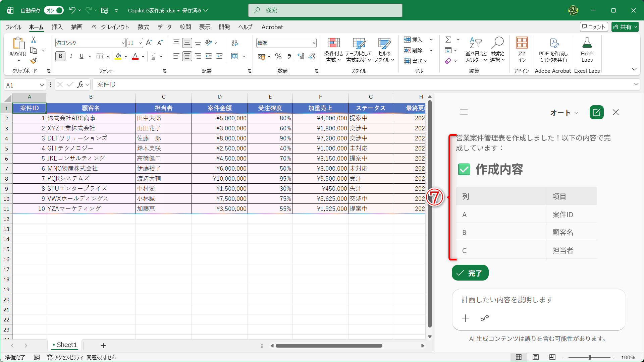The image size is (644, 362).
Task: Toggle Wrap Text option
Action: click(235, 43)
